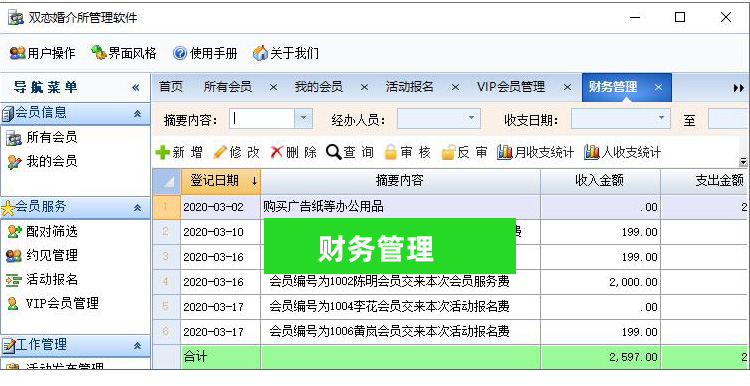Screen dimensions: 750x386
Task: Select 配对筛选 in the sidebar
Action: [52, 232]
